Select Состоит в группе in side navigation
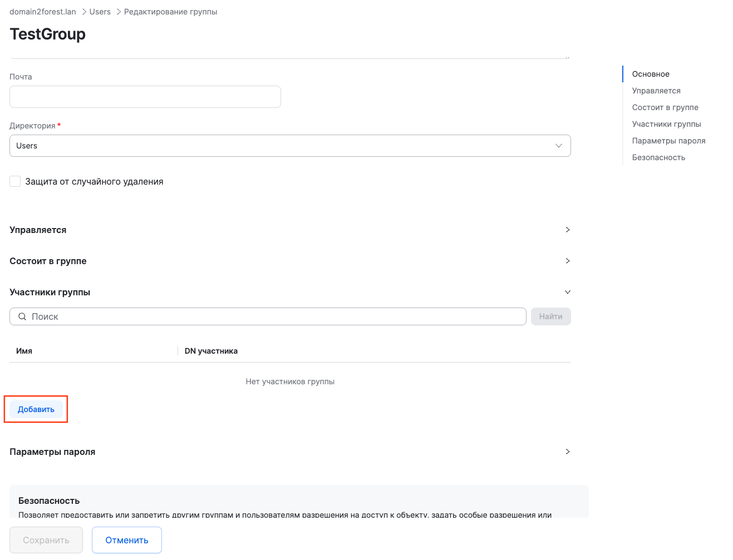This screenshot has width=733, height=560. click(x=665, y=107)
